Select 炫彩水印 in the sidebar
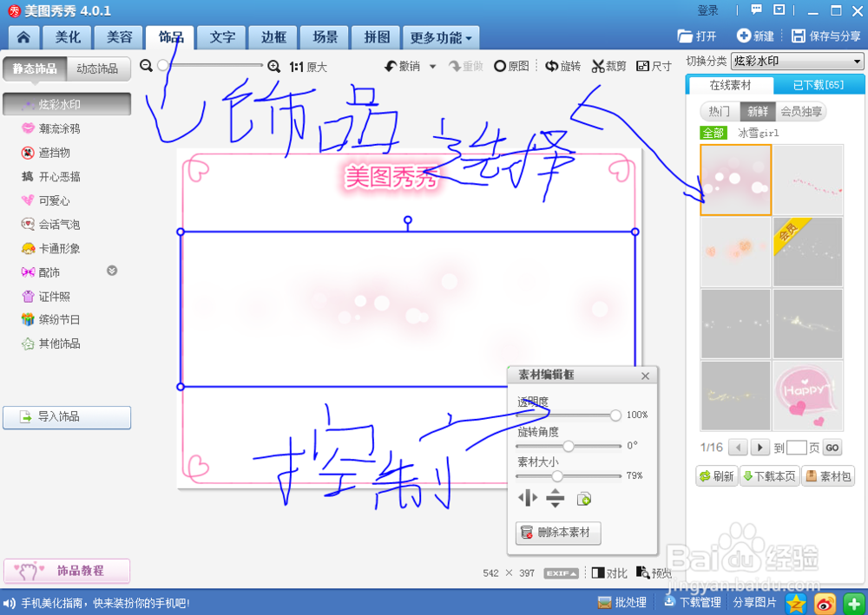The image size is (868, 615). [x=67, y=105]
